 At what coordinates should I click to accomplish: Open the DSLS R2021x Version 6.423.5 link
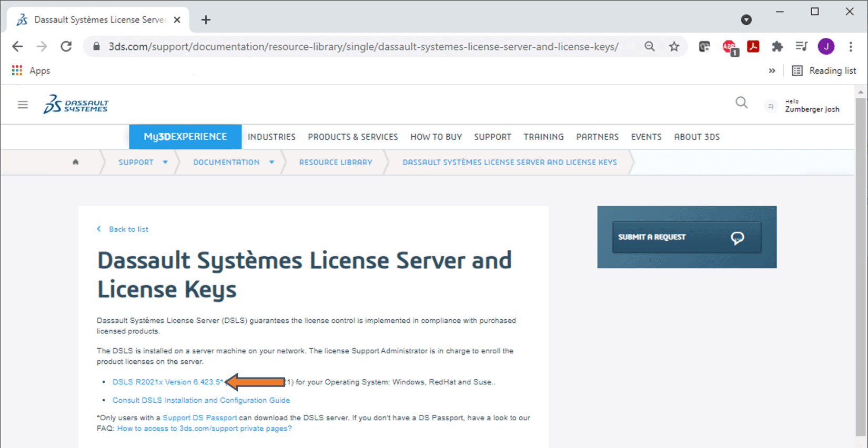point(168,382)
